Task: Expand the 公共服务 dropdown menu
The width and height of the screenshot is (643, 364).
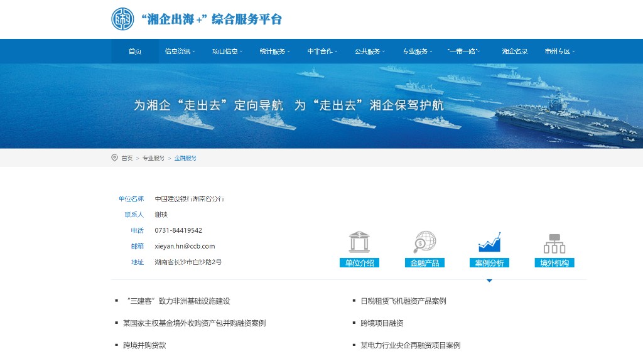Action: click(369, 51)
